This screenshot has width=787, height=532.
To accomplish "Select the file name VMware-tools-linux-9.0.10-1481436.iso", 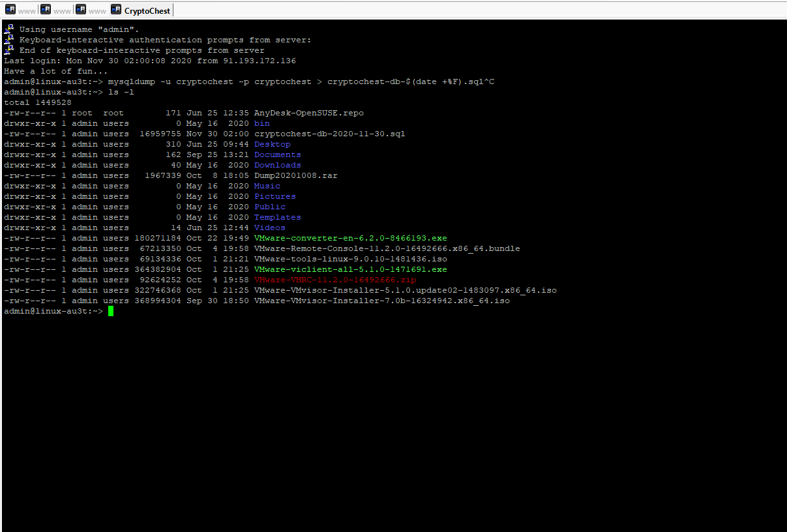I will [351, 259].
